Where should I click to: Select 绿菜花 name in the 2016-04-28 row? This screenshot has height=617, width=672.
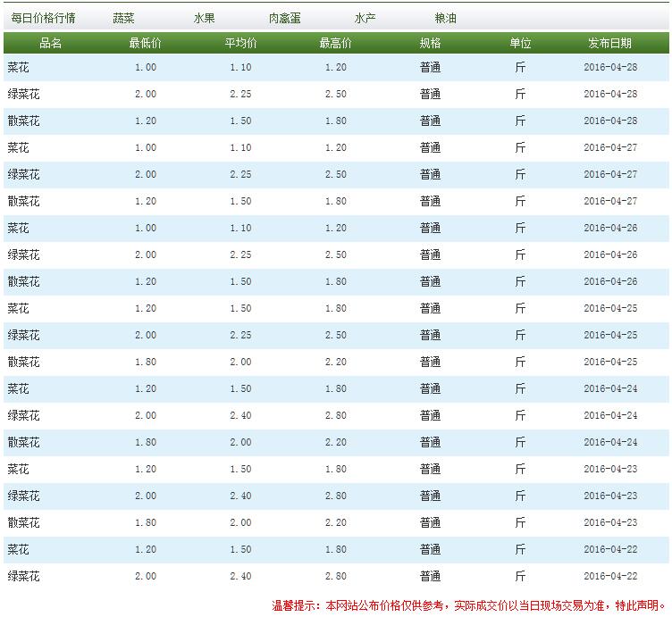click(23, 94)
